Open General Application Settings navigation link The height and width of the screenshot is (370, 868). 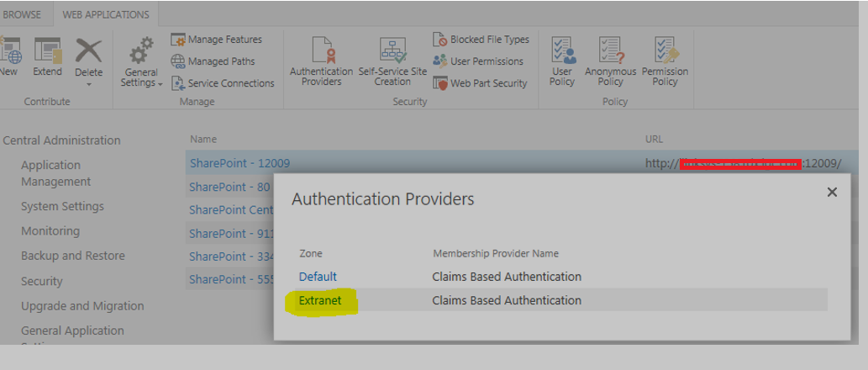pyautogui.click(x=72, y=336)
